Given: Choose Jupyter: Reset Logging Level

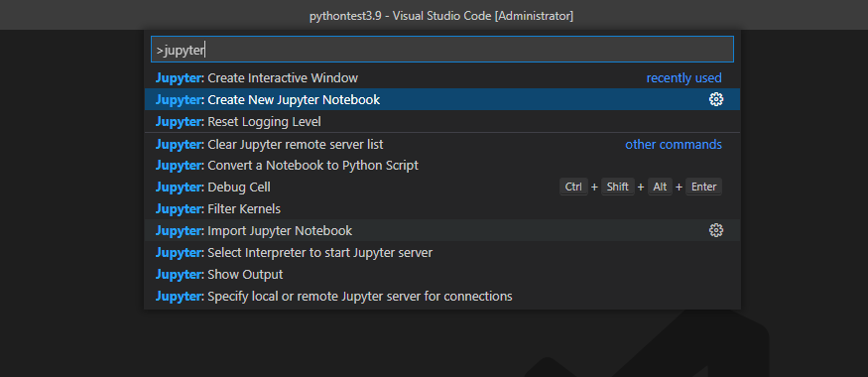Looking at the screenshot, I should pyautogui.click(x=442, y=121).
